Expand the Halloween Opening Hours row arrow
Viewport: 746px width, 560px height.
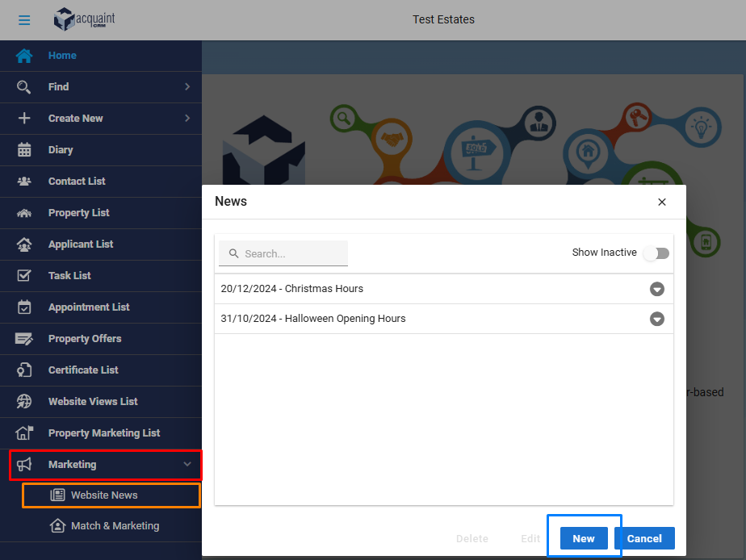coord(657,319)
